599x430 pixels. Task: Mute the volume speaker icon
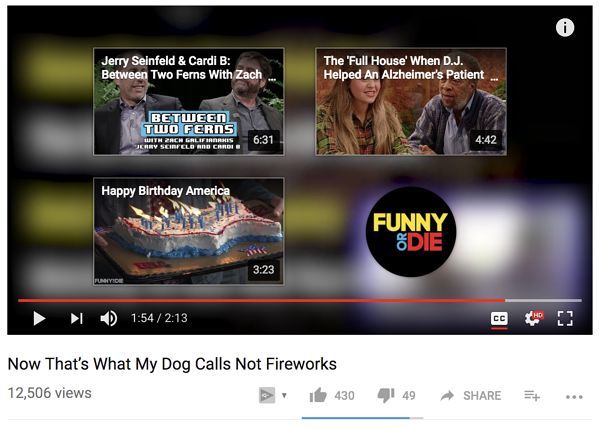(108, 318)
